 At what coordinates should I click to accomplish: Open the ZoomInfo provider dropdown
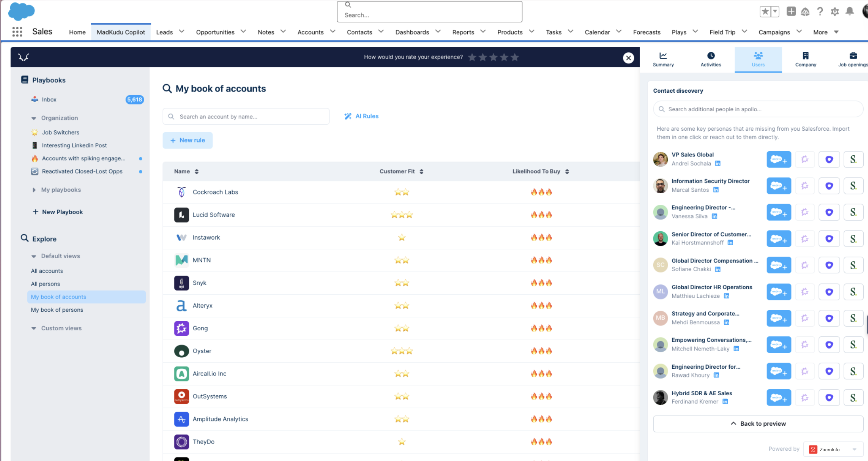(833, 449)
